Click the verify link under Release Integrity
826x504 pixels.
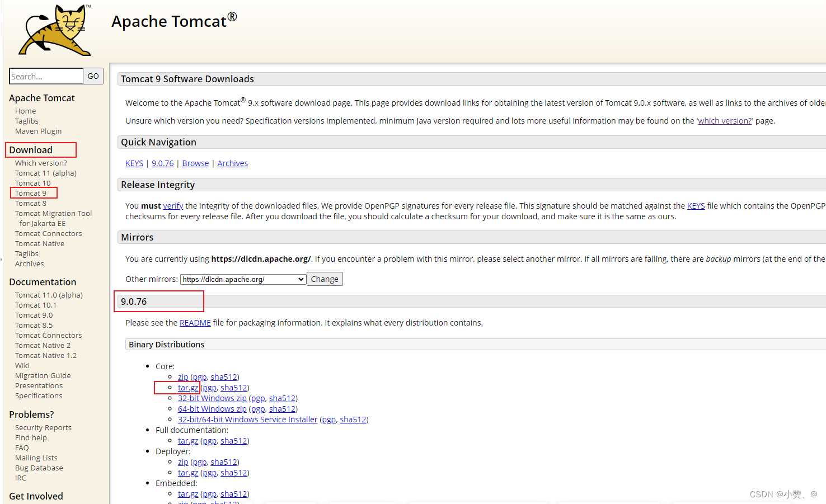pos(173,205)
